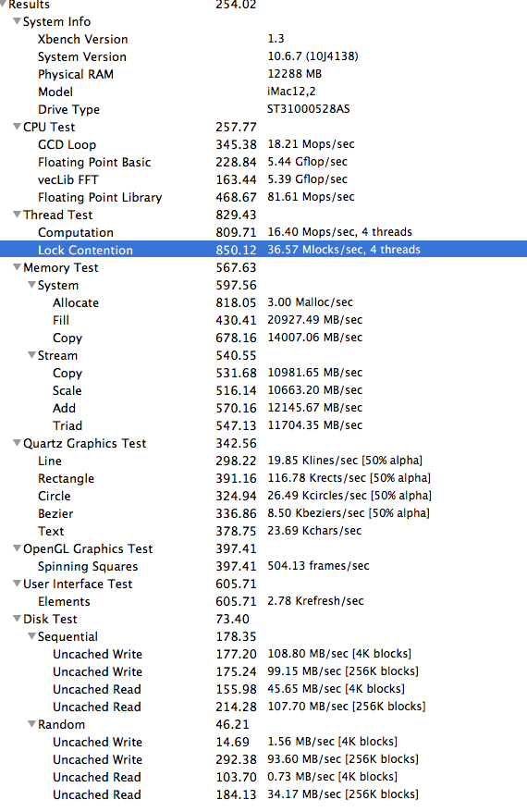The width and height of the screenshot is (527, 812).
Task: Select the Floating Point Library row
Action: pos(263,197)
